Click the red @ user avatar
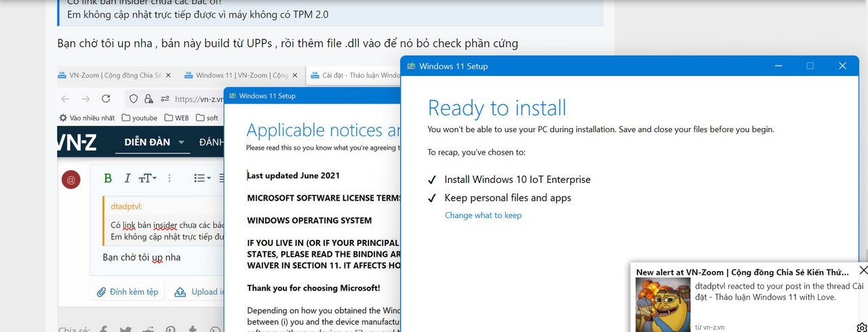 point(71,180)
